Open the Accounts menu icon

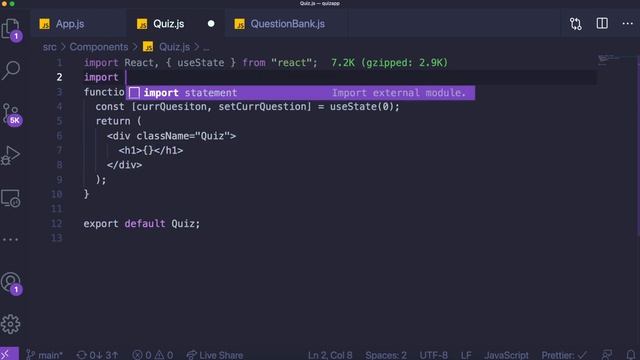pyautogui.click(x=11, y=283)
